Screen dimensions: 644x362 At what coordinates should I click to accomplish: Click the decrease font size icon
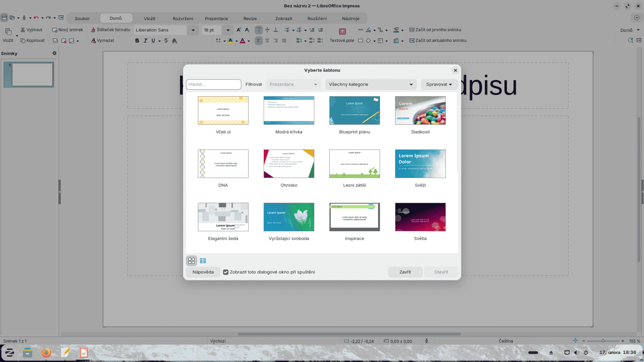[x=247, y=30]
